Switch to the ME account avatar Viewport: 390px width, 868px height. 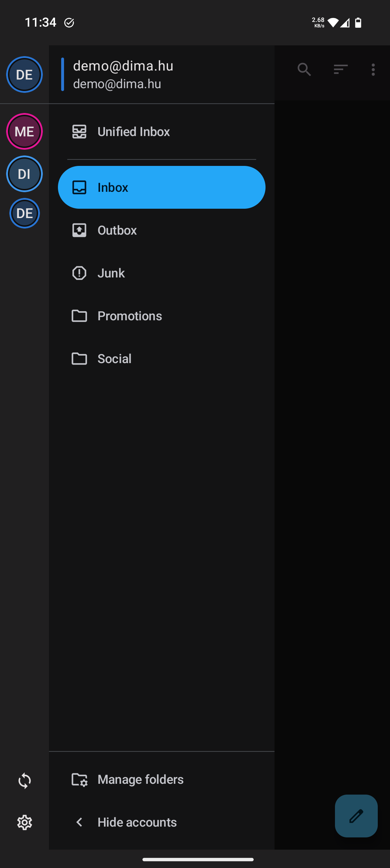24,131
